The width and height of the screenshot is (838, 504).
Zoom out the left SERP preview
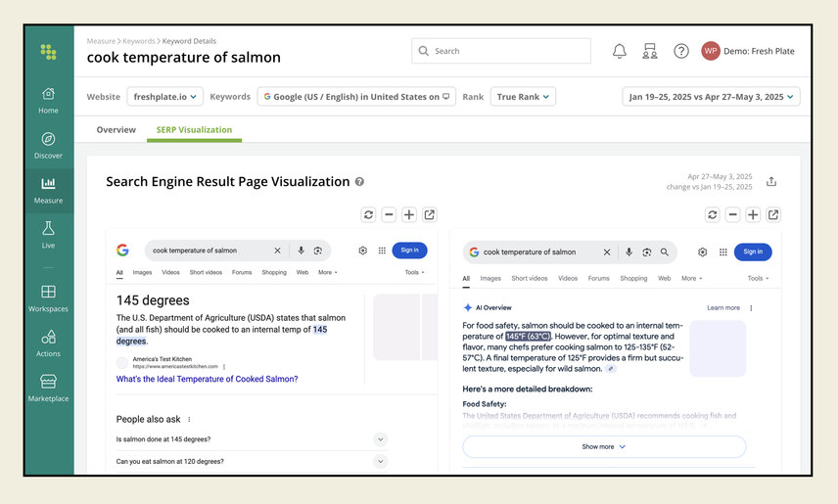coord(389,215)
